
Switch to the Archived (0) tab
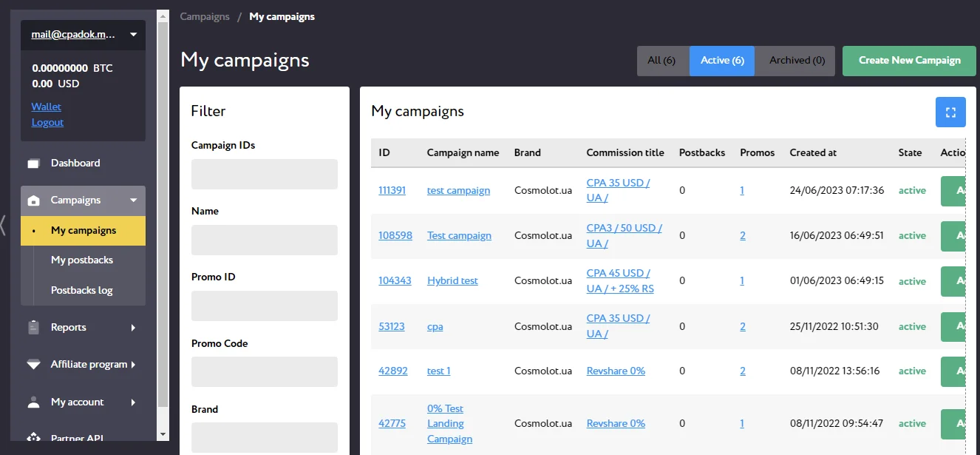point(797,61)
